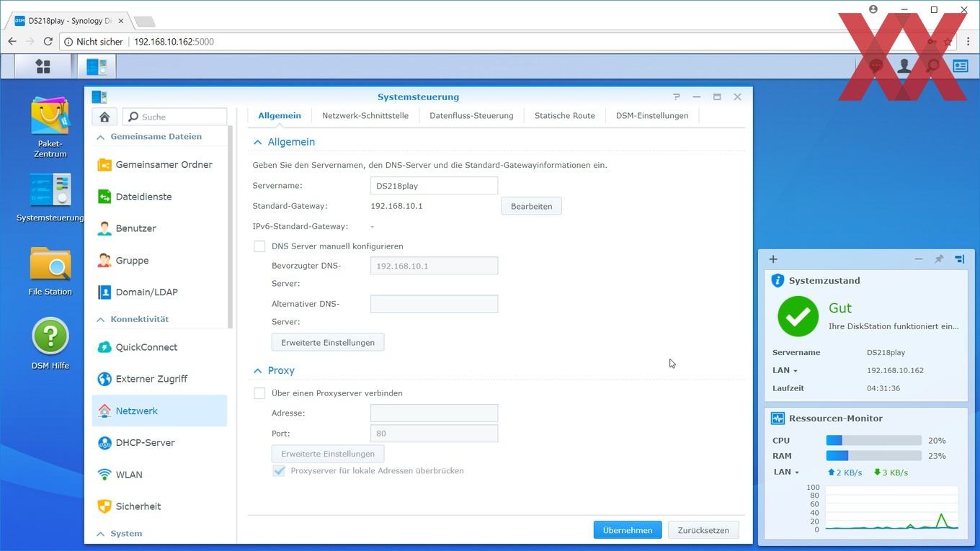
Task: Add a widget with the plus icon
Action: (x=773, y=259)
